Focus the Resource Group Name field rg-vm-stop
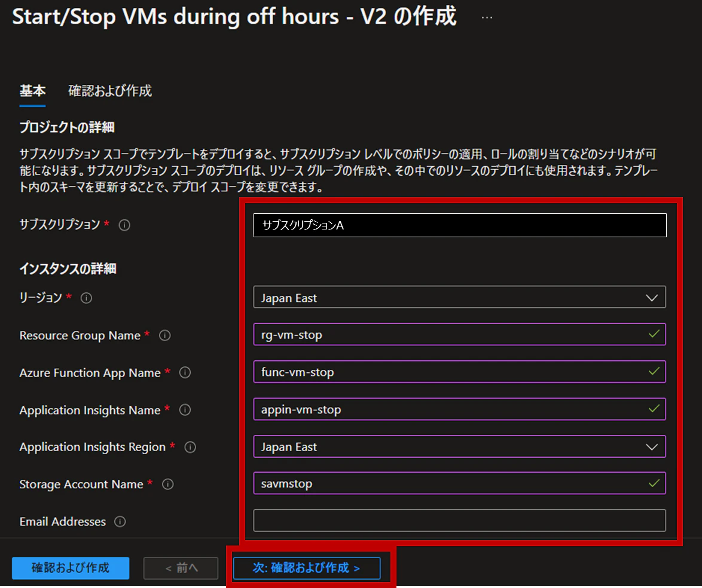This screenshot has height=588, width=702. [x=459, y=334]
